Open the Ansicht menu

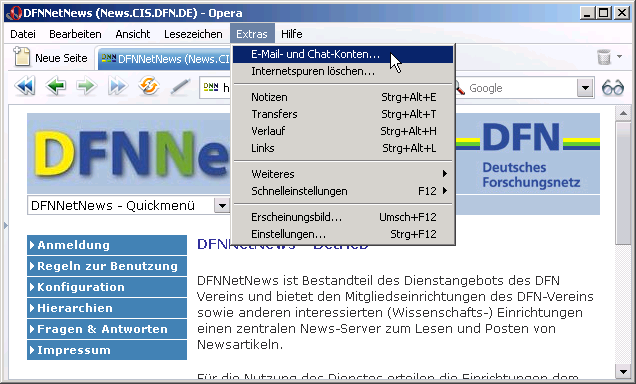pos(133,34)
